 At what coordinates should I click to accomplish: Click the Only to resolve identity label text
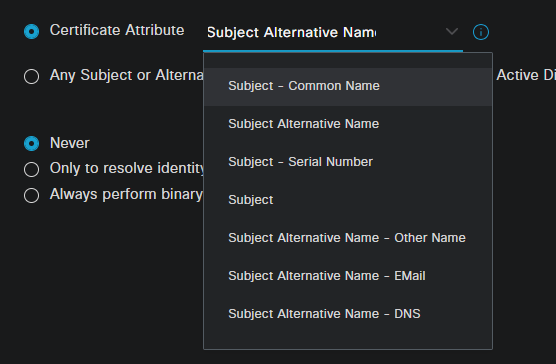click(127, 169)
